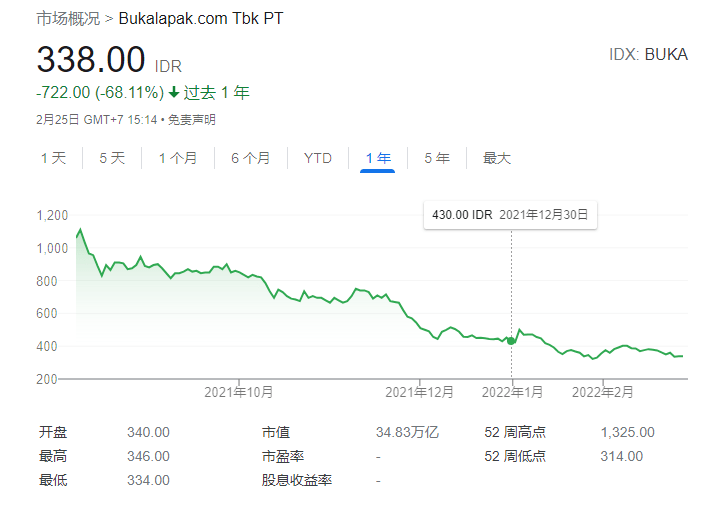Click the 股息收益率 label

point(297,480)
